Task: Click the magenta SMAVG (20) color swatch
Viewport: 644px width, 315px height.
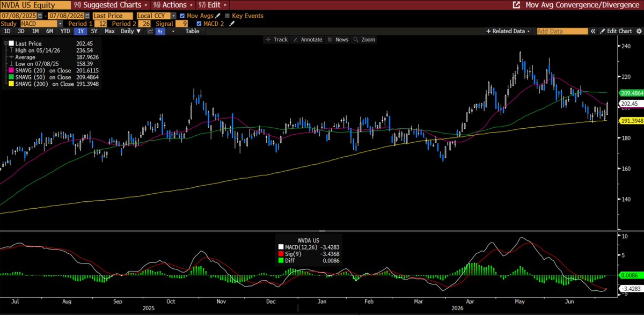Action: pos(11,70)
